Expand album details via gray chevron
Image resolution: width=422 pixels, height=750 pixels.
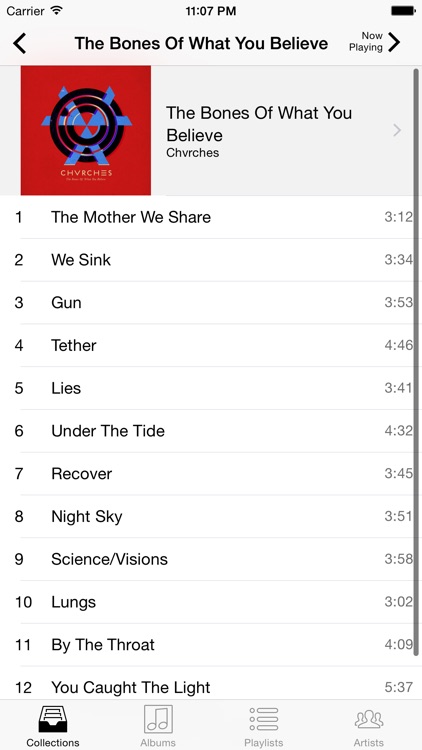397,130
